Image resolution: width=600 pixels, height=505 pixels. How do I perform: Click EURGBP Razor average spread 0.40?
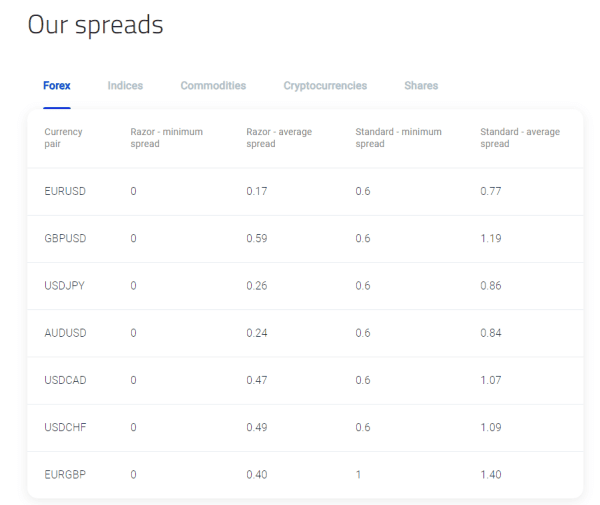pos(257,474)
